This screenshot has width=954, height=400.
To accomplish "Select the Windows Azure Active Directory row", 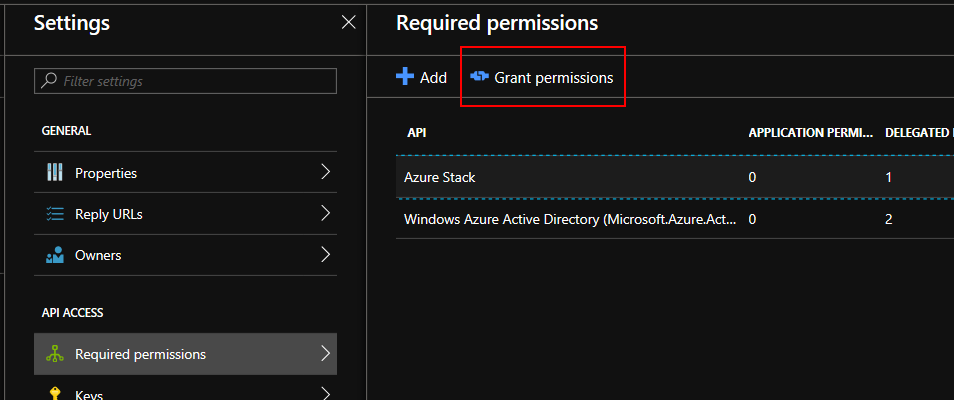I will [x=570, y=218].
